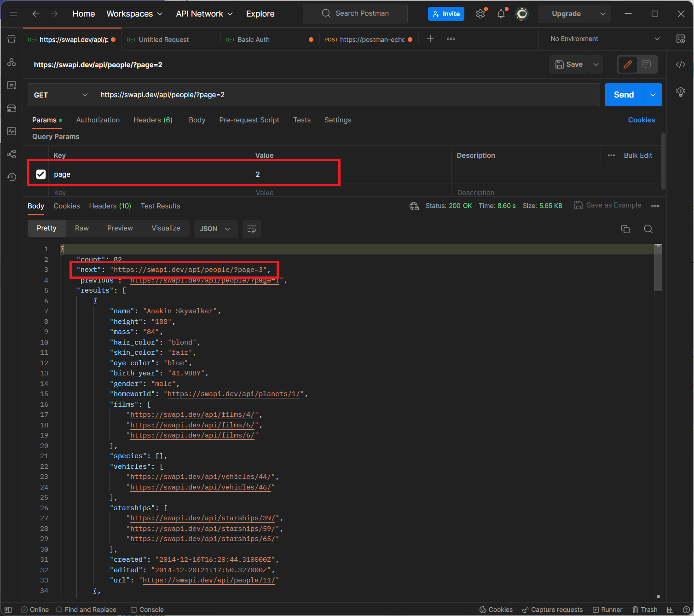The image size is (694, 616).
Task: Open the History sidebar icon
Action: pos(12,177)
